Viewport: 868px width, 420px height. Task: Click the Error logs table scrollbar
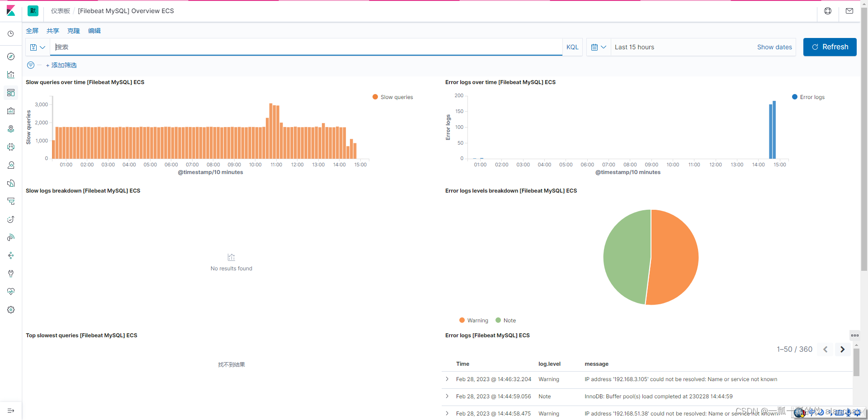(x=856, y=362)
